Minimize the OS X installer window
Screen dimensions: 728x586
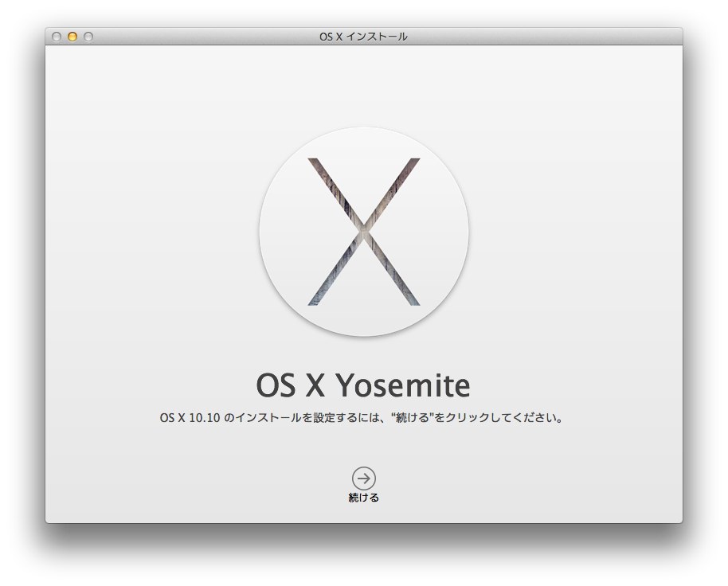coord(72,37)
